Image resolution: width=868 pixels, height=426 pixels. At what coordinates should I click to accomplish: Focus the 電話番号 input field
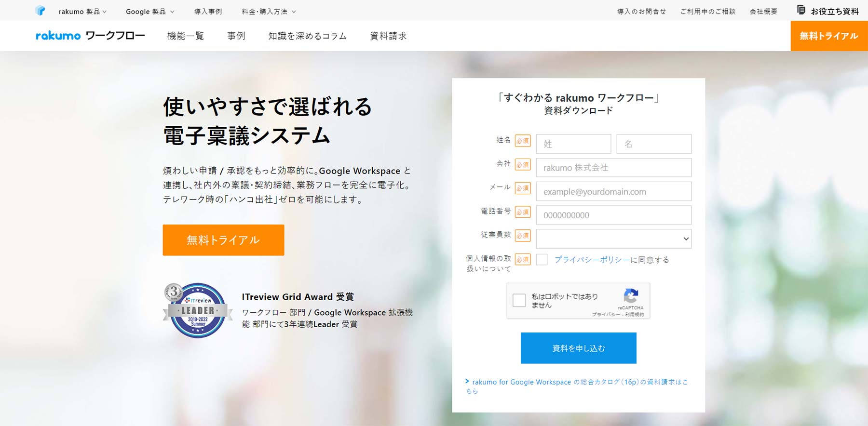613,215
